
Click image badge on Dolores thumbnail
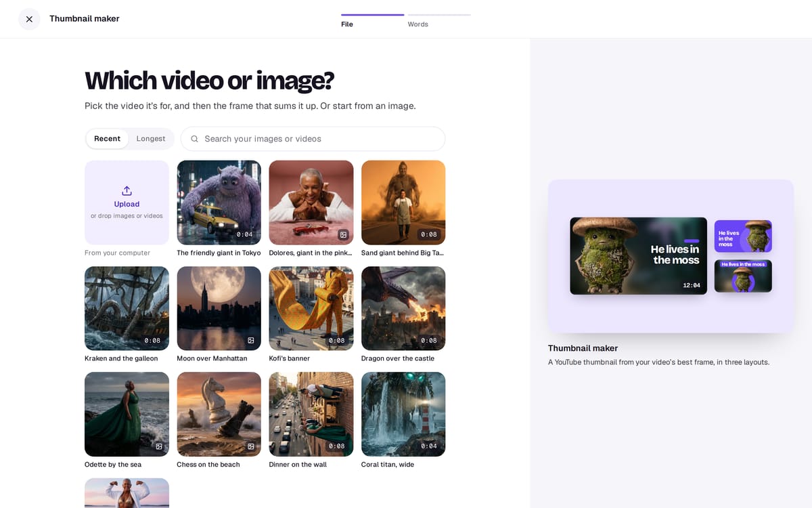pos(344,234)
